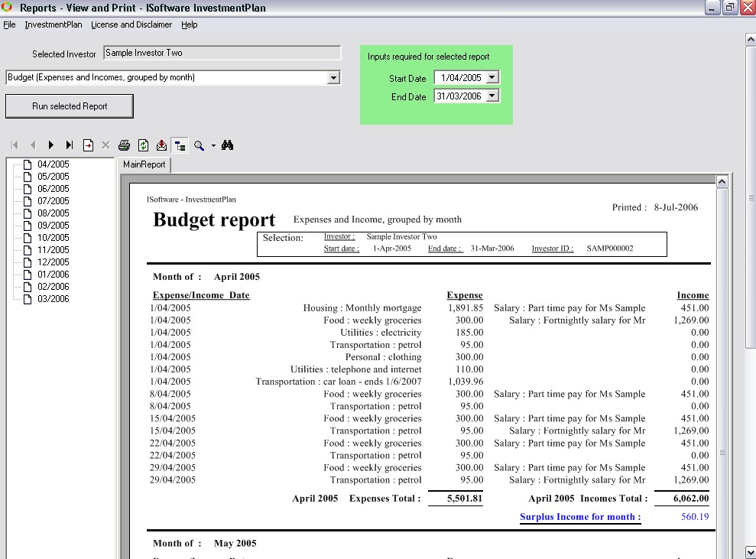Print the report using the printer icon
Viewport: 756px width, 559px height.
point(125,145)
